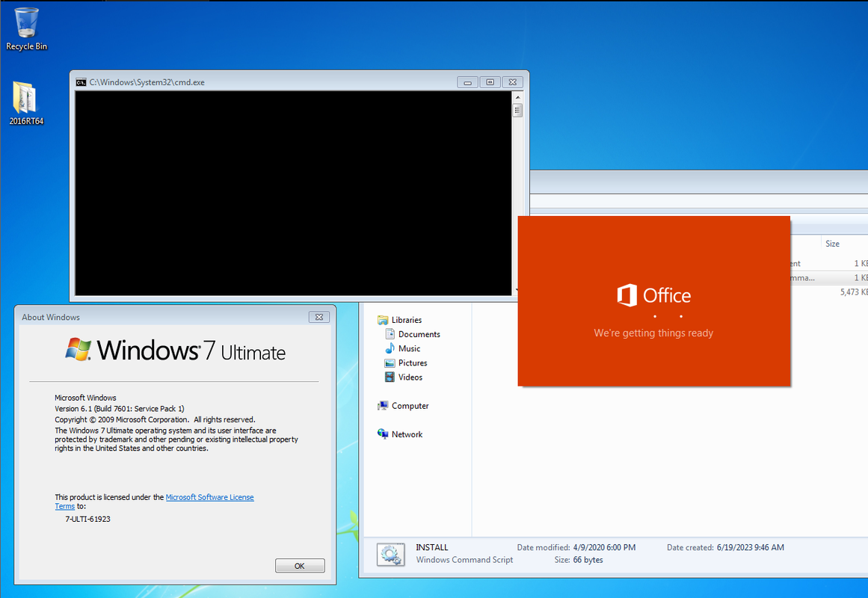Select Computer in the navigation tree
The image size is (868, 598).
click(x=410, y=406)
